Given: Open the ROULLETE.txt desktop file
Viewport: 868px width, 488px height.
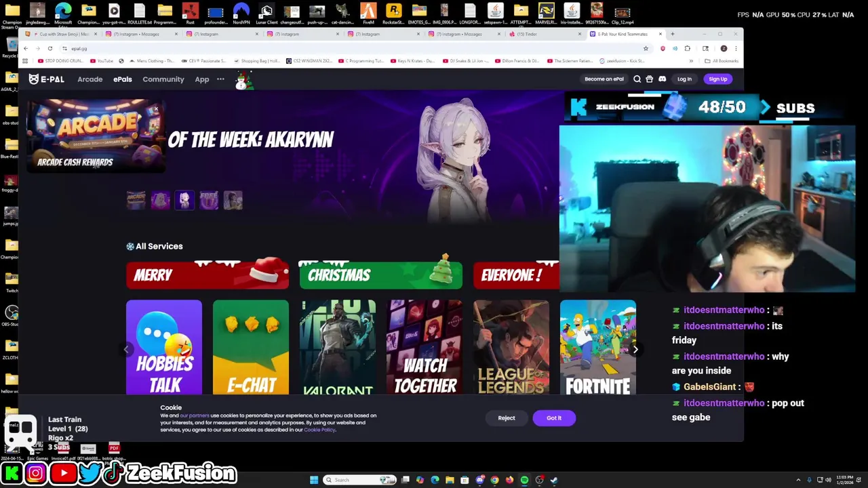Looking at the screenshot, I should click(139, 14).
